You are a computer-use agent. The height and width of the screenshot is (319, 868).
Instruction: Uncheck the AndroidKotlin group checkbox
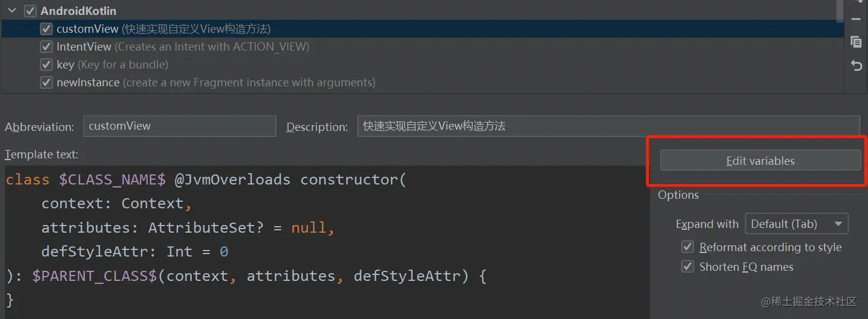[30, 11]
